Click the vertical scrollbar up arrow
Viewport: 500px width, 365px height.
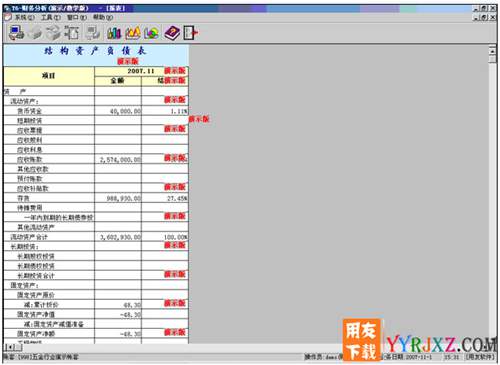pyautogui.click(x=492, y=51)
